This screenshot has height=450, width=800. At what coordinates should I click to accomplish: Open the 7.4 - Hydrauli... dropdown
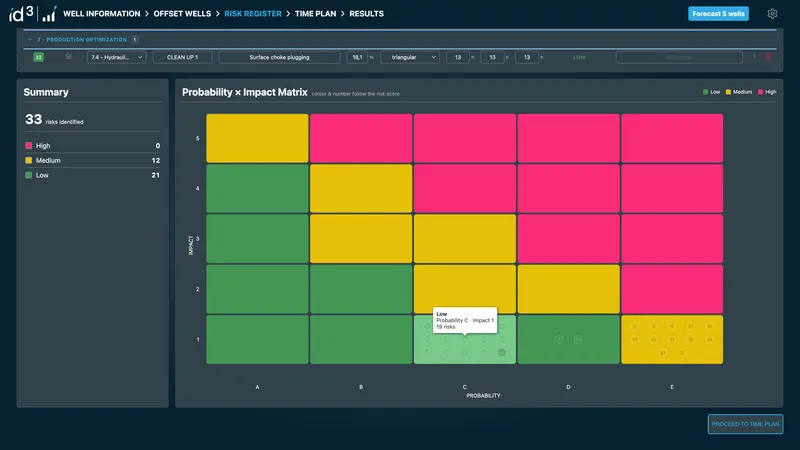pos(117,57)
